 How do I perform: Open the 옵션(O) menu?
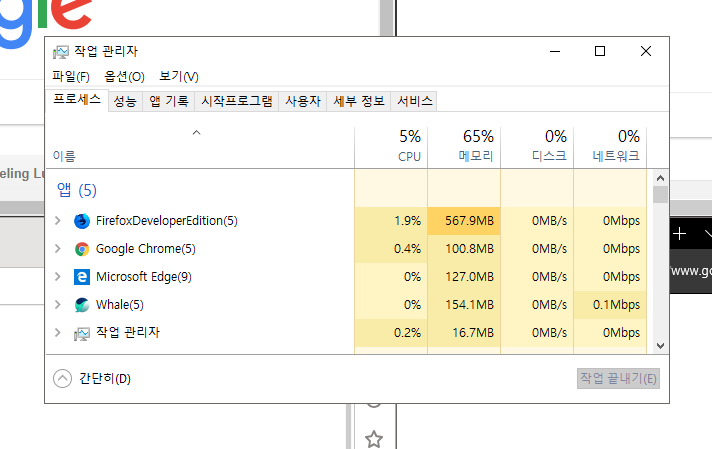click(x=124, y=76)
